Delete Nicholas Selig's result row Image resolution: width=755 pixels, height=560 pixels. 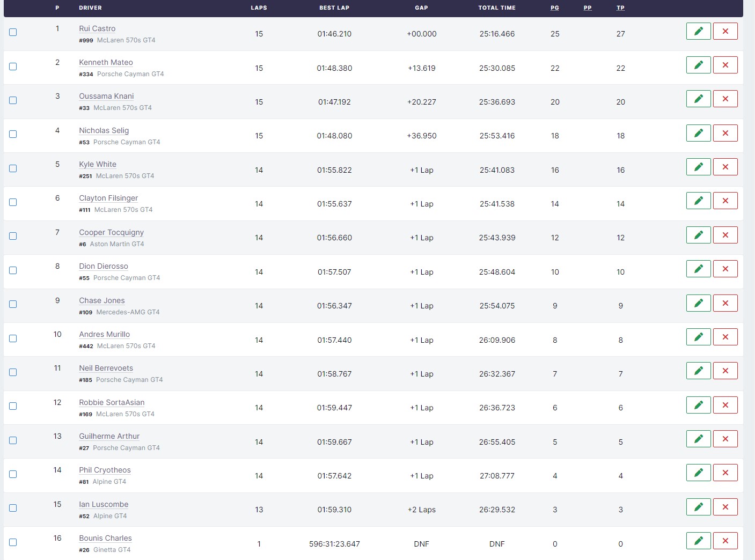coord(725,133)
